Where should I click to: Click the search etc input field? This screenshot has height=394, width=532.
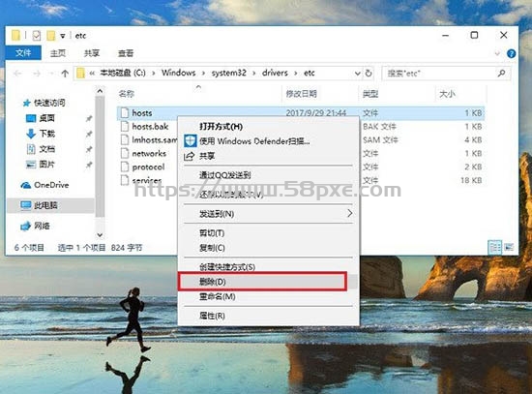(x=440, y=73)
